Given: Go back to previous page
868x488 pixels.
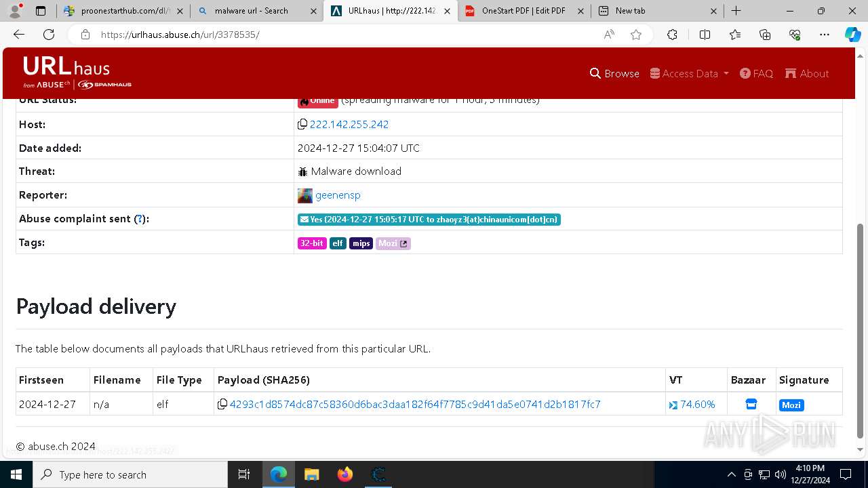Looking at the screenshot, I should pos(19,35).
